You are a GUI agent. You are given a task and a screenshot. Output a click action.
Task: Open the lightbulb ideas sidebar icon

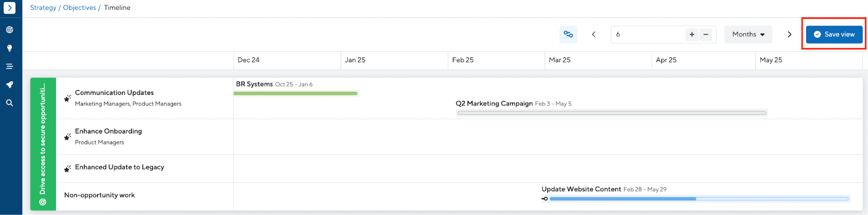(10, 48)
